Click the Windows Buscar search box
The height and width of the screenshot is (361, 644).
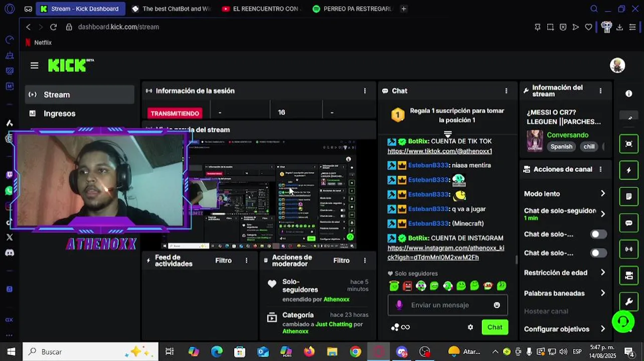tap(90, 352)
